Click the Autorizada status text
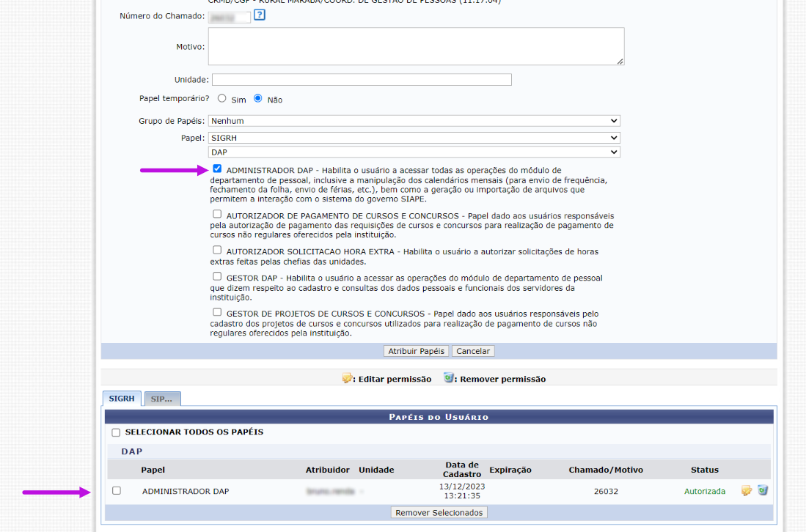The image size is (806, 532). coord(705,492)
